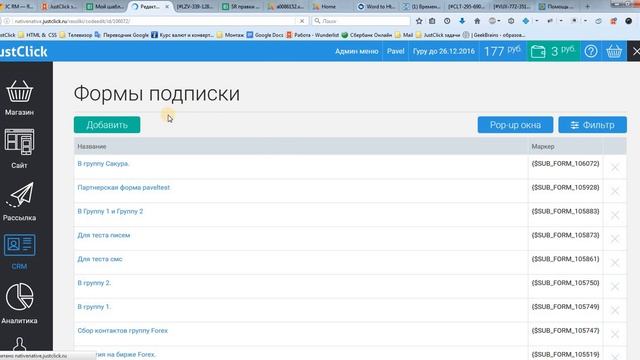This screenshot has height=360, width=640.
Task: Bookmark this page with the star icon
Action: click(x=419, y=21)
